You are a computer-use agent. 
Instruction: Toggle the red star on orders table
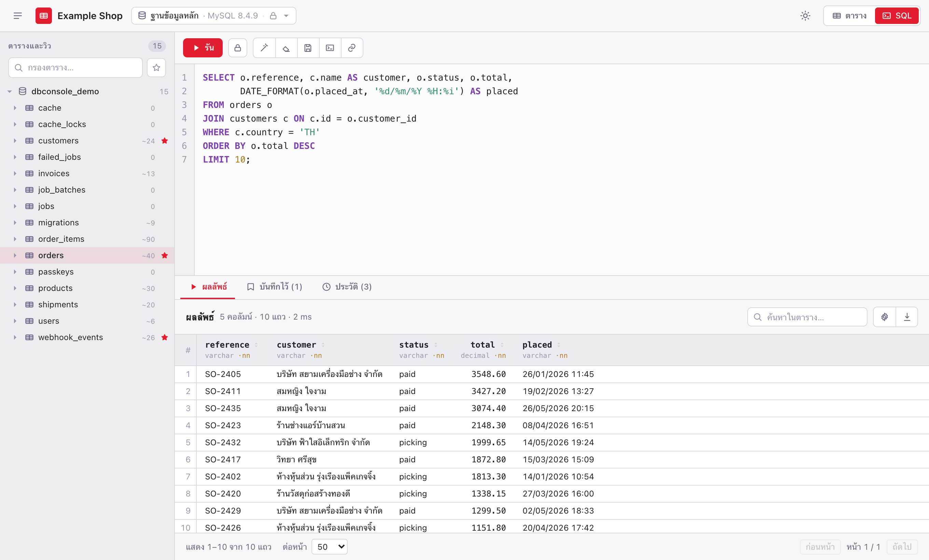click(x=165, y=255)
